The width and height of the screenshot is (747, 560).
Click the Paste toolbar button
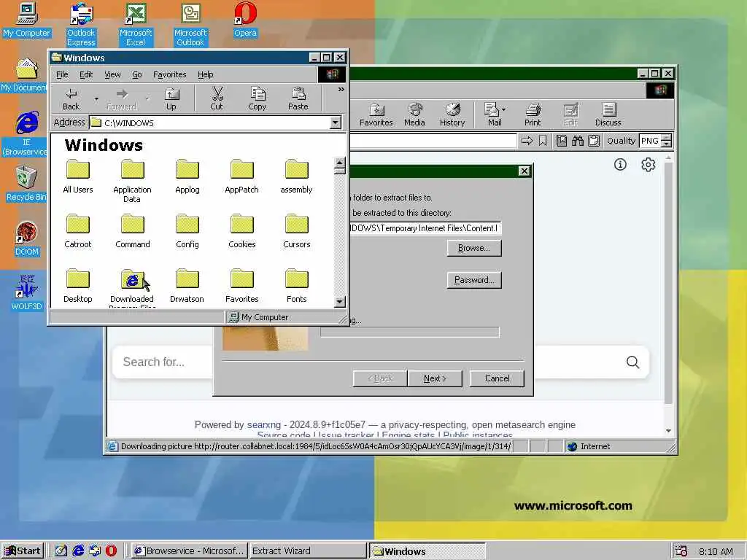(298, 99)
